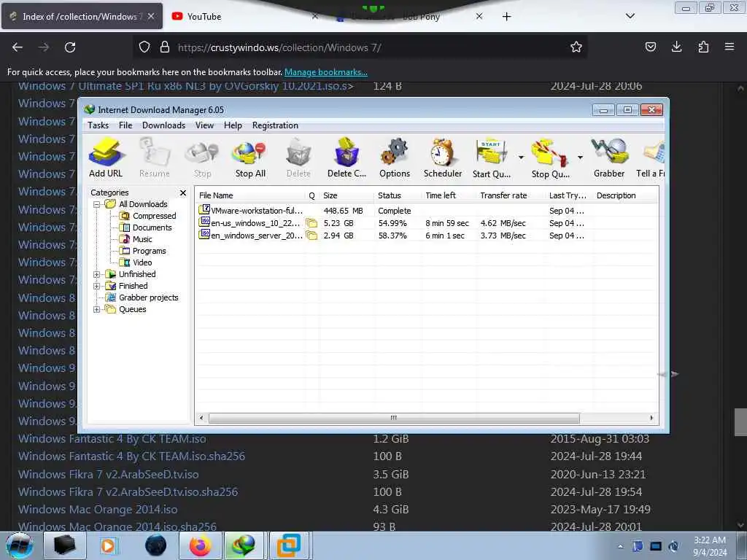The width and height of the screenshot is (747, 560).
Task: Click the Add URL toolbar icon
Action: pyautogui.click(x=106, y=157)
